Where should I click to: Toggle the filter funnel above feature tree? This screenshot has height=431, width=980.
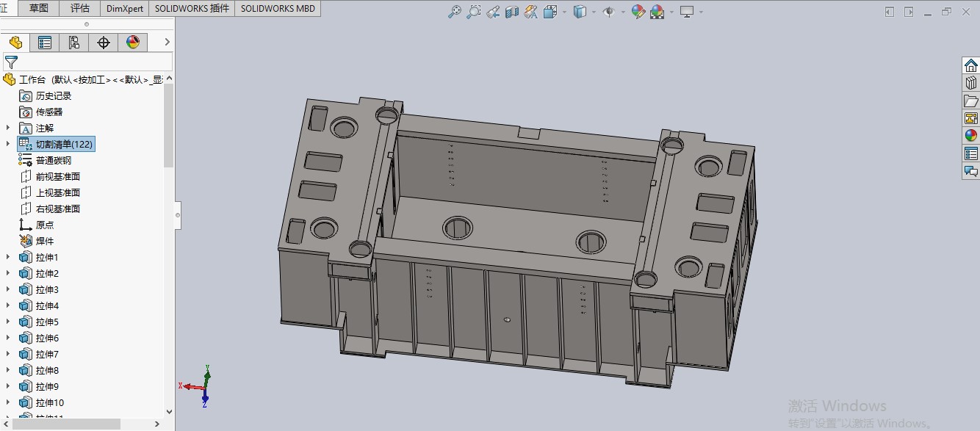click(x=12, y=61)
